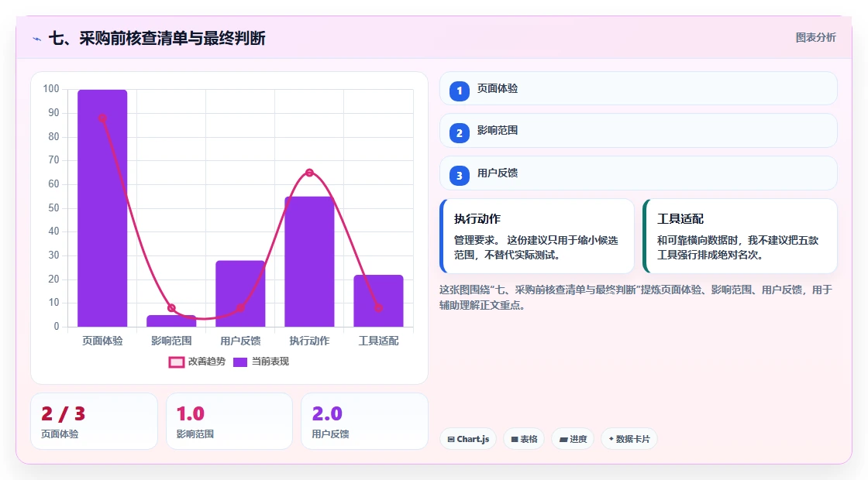This screenshot has width=868, height=480.
Task: Click the number 3 badge for 用户反馈
Action: pyautogui.click(x=460, y=175)
